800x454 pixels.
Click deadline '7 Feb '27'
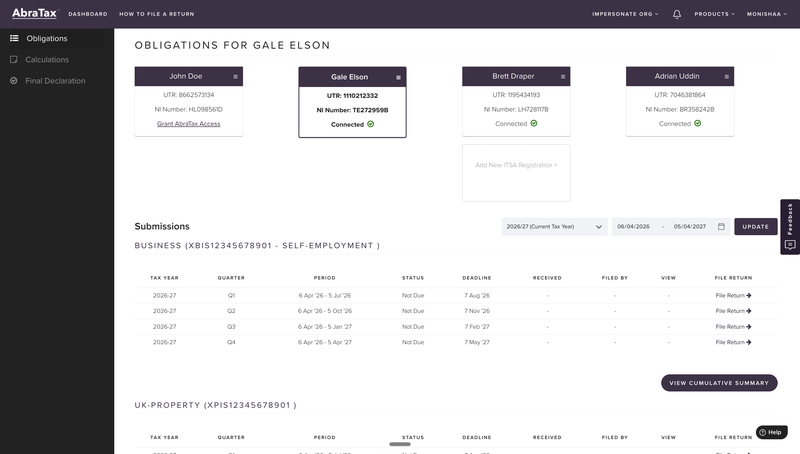(x=477, y=326)
